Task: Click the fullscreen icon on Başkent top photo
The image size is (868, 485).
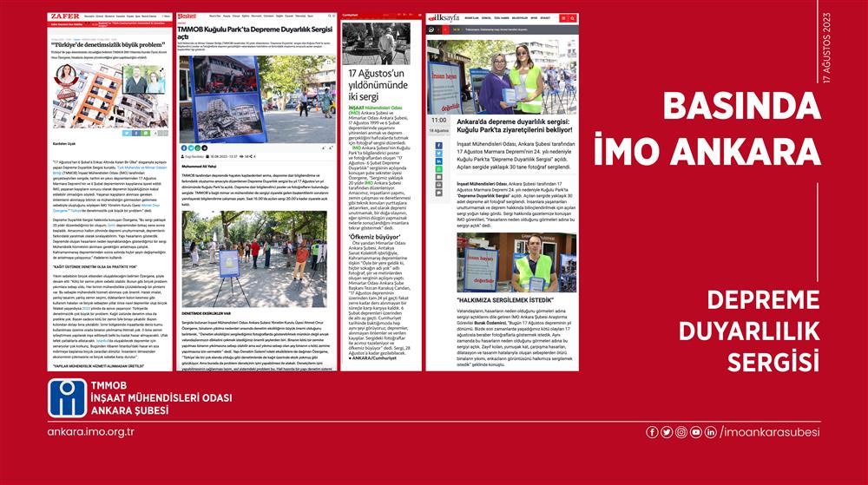Action: coord(329,62)
